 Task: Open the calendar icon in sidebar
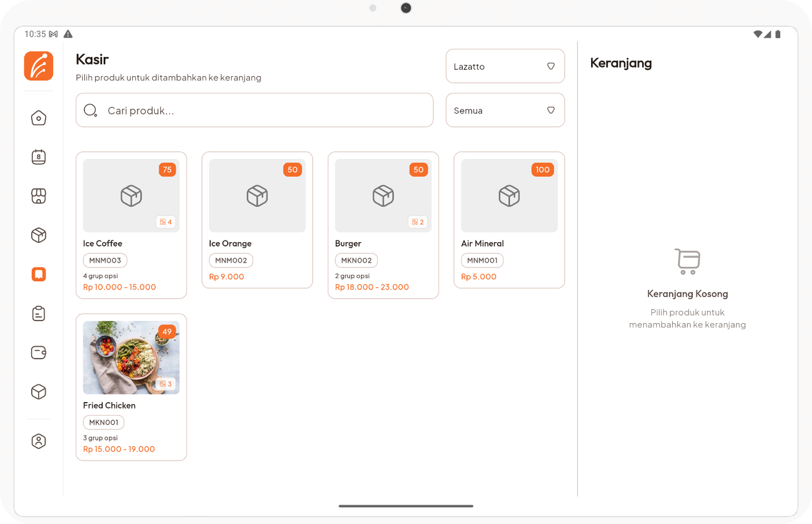39,157
